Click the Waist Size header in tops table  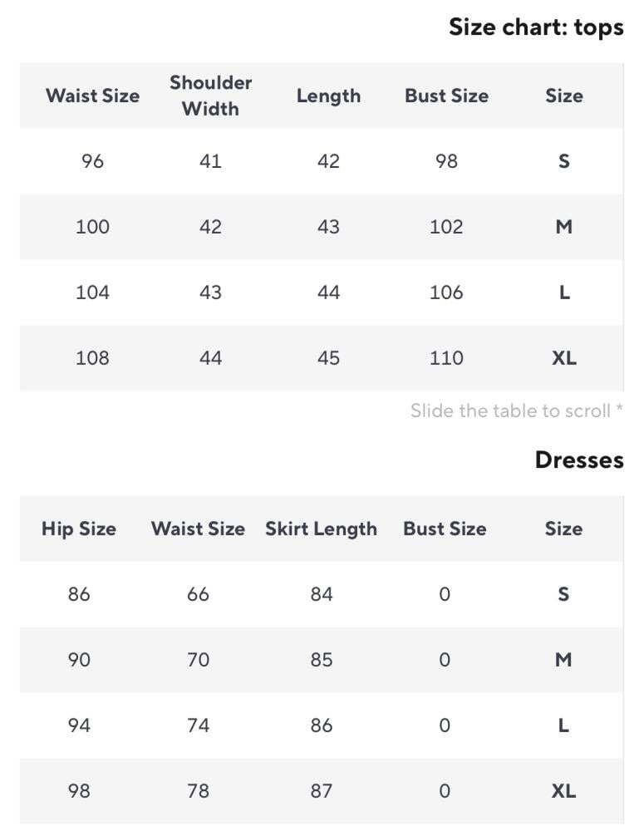pyautogui.click(x=92, y=96)
